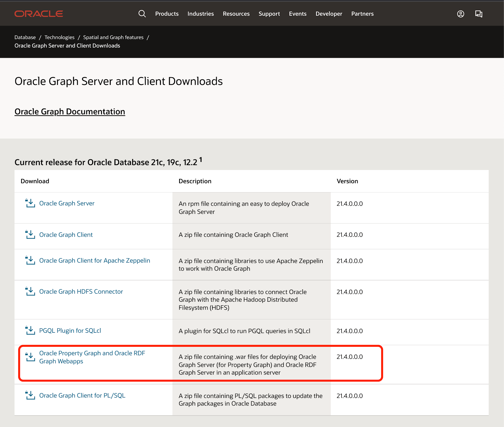Open the Developer menu
504x427 pixels.
click(x=329, y=14)
